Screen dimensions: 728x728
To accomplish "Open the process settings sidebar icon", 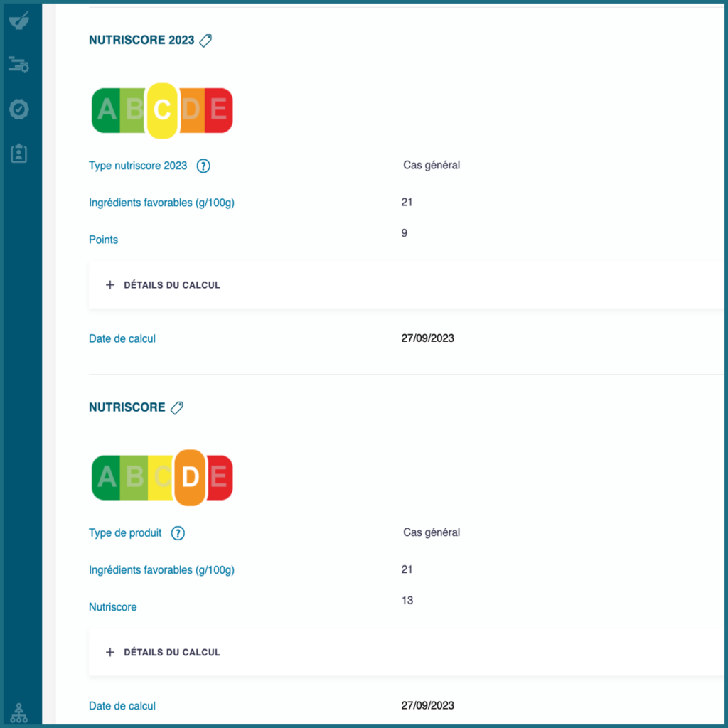I will tap(19, 65).
